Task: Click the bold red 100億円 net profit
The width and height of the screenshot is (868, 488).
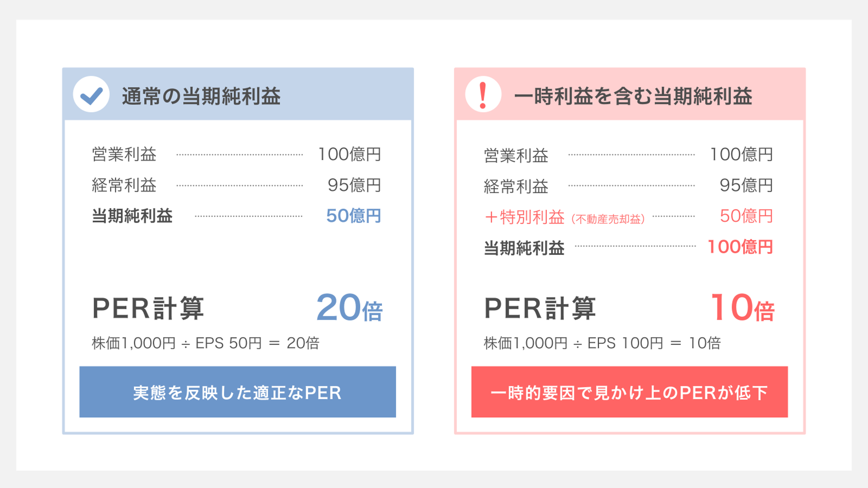Action: (x=741, y=247)
